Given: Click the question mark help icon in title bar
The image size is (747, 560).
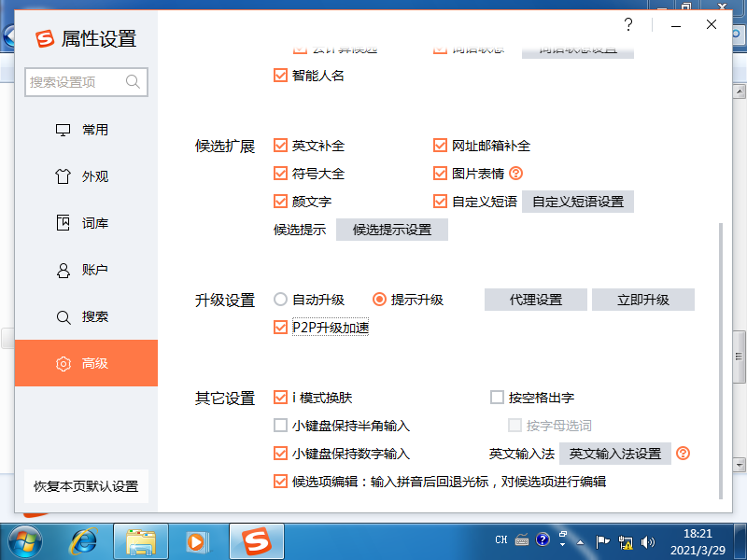Looking at the screenshot, I should [x=628, y=24].
